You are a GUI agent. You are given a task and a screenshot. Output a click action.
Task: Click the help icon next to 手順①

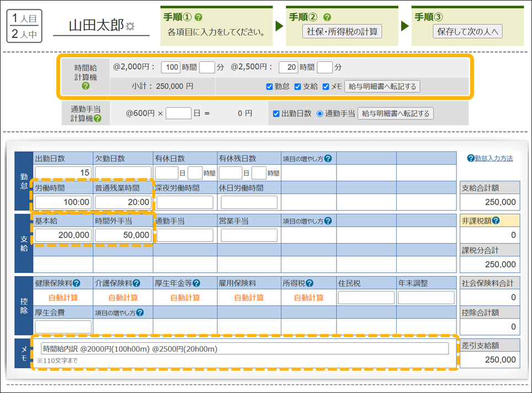click(199, 17)
